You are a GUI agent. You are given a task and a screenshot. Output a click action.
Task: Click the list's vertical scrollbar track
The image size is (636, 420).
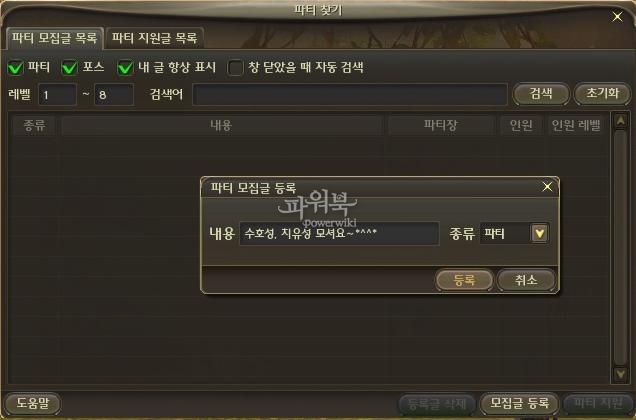(x=620, y=248)
